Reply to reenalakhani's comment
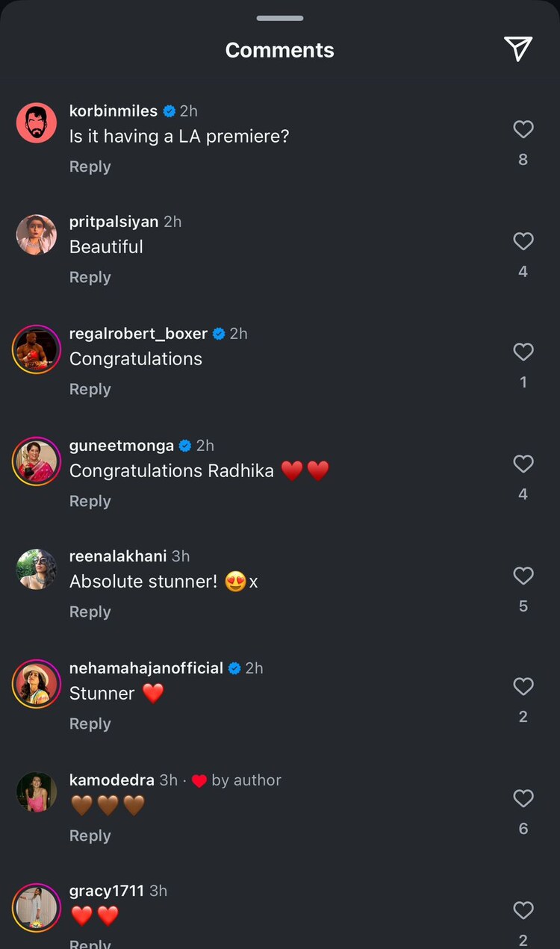Image resolution: width=560 pixels, height=949 pixels. [90, 612]
